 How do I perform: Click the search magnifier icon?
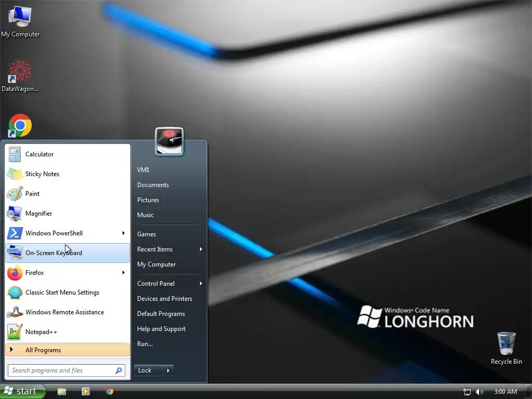tap(119, 370)
